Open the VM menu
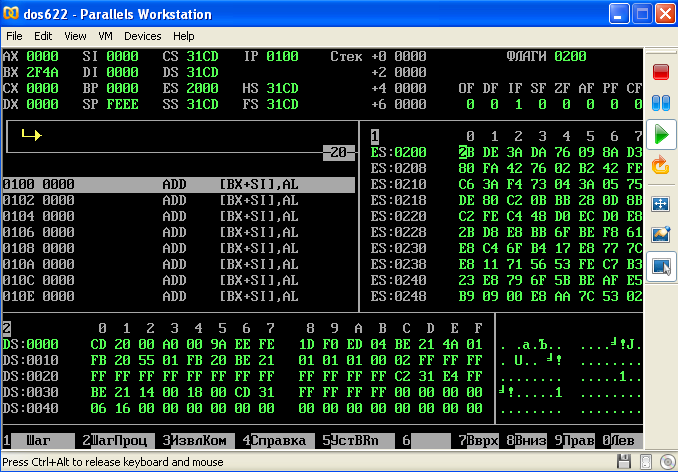Screen dimensions: 678x472 pyautogui.click(x=106, y=36)
